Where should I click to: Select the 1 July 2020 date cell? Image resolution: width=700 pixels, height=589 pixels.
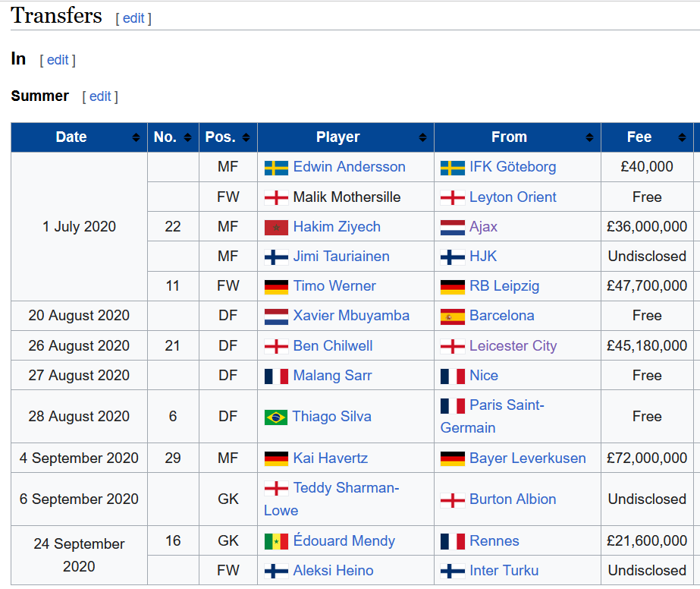79,227
